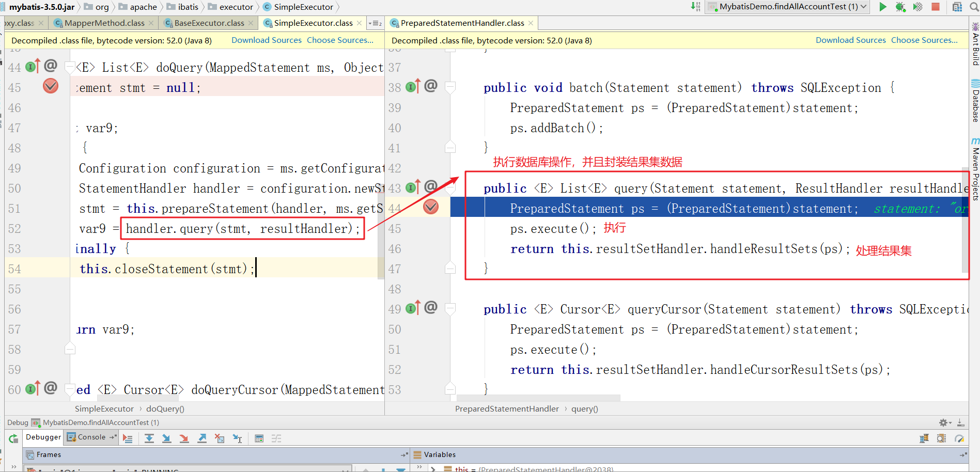Click Download Sources link in left editor
This screenshot has height=472, width=980.
click(267, 40)
